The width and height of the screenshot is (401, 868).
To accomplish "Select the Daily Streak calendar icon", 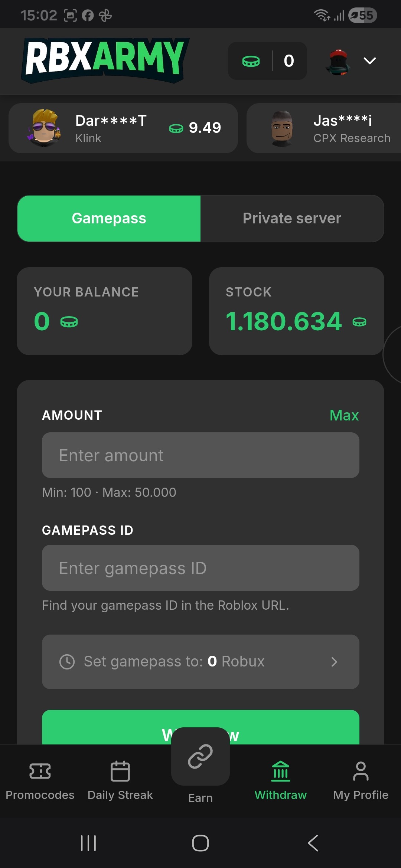I will coord(120,771).
